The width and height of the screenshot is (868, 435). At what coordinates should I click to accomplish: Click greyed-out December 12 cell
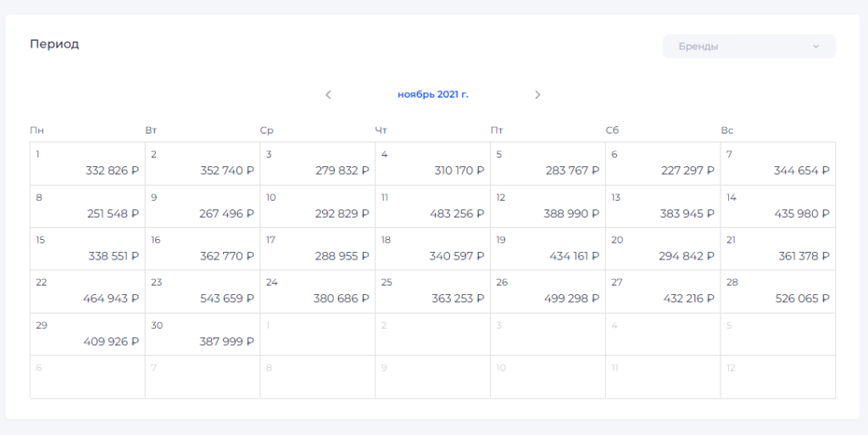point(777,376)
